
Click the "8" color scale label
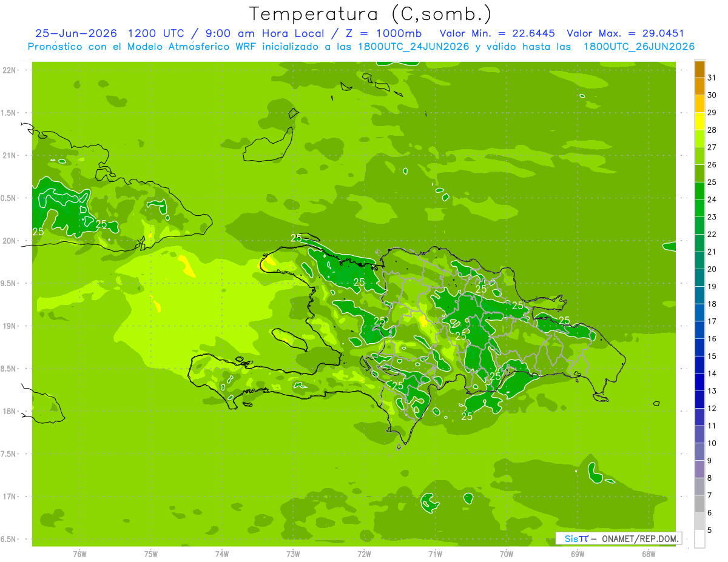pyautogui.click(x=710, y=478)
